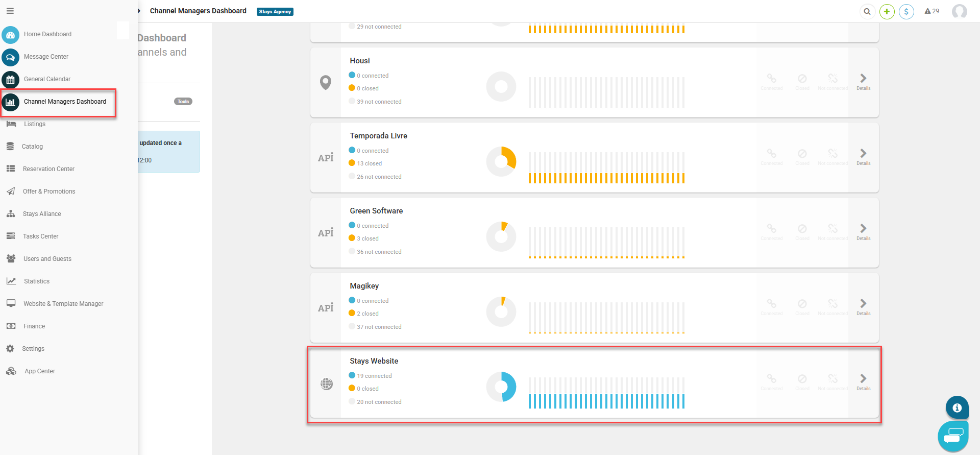This screenshot has height=455, width=980.
Task: Toggle the hamburger menu icon
Action: (x=10, y=11)
